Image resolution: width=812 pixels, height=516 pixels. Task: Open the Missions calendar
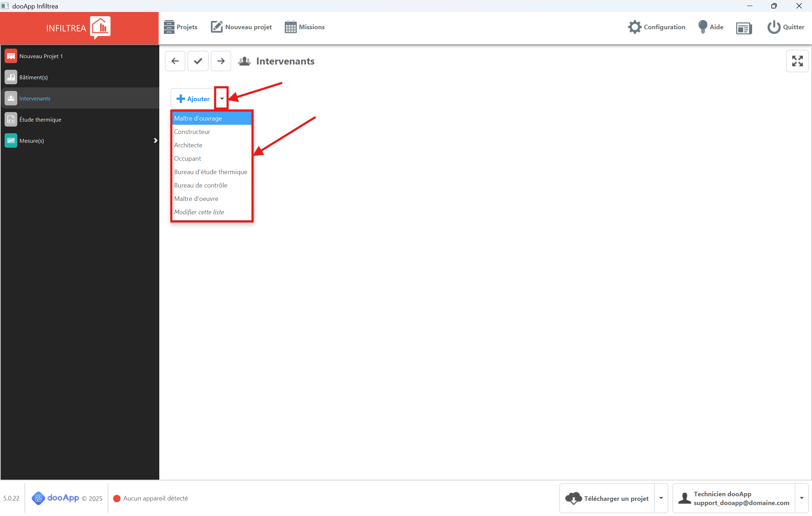coord(305,27)
